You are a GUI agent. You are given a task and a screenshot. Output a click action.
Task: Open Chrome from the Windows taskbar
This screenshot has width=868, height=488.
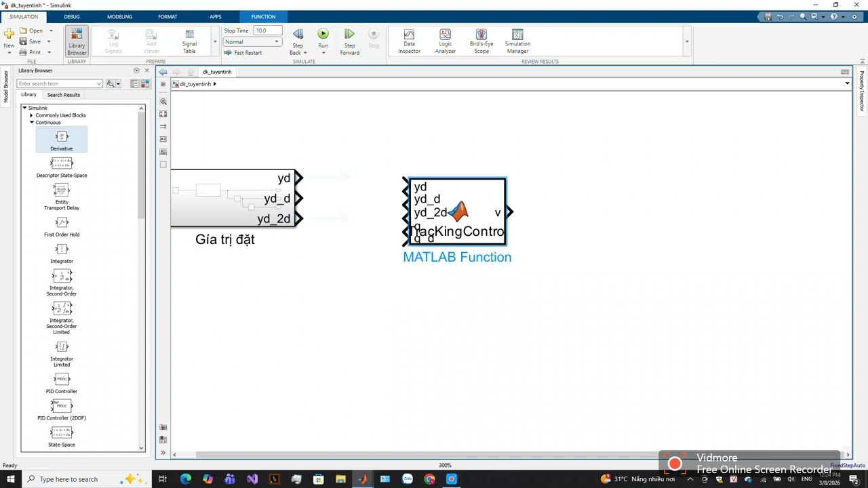pos(429,479)
